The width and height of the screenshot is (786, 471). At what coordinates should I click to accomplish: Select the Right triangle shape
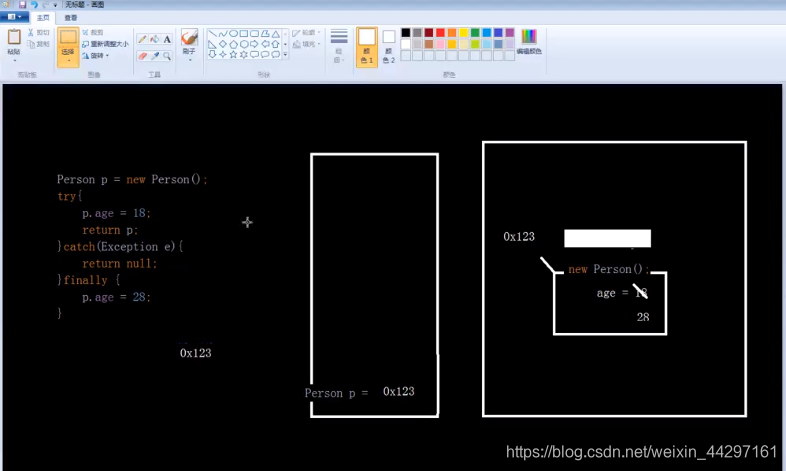[x=213, y=44]
